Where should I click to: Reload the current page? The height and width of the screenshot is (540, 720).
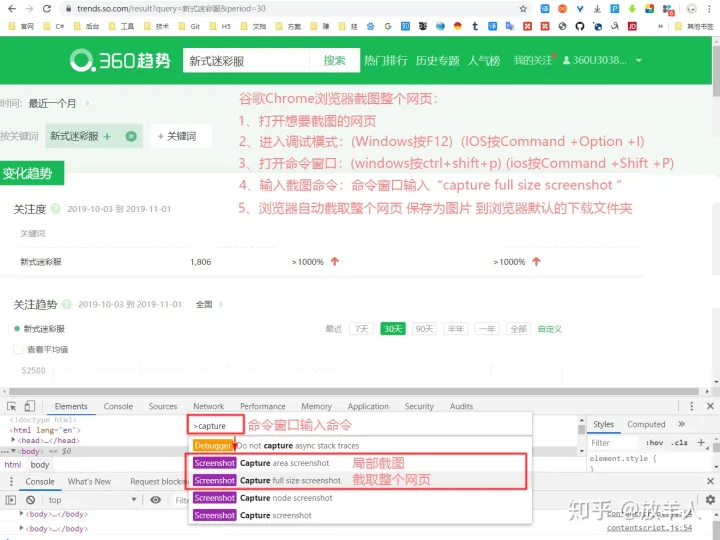click(47, 9)
